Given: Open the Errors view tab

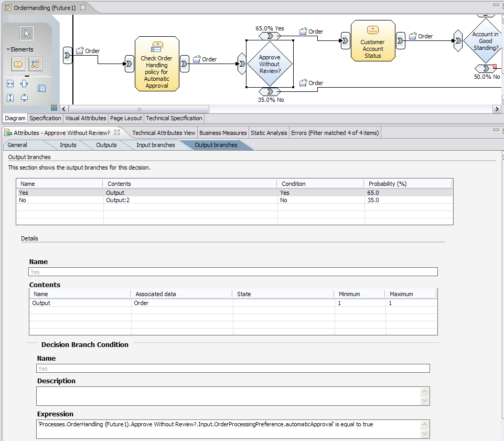Looking at the screenshot, I should (x=335, y=133).
